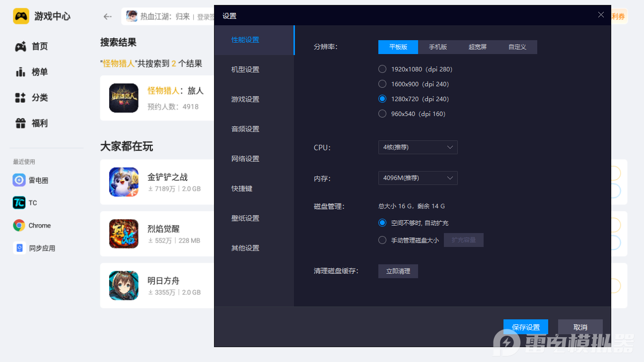Select the 1920x1080 resolution option
This screenshot has width=644, height=362.
(x=382, y=69)
